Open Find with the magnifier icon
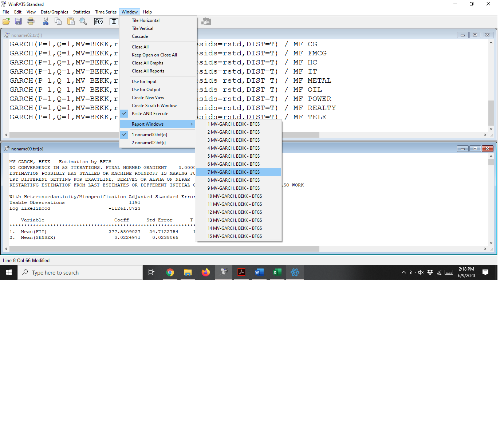 point(83,22)
